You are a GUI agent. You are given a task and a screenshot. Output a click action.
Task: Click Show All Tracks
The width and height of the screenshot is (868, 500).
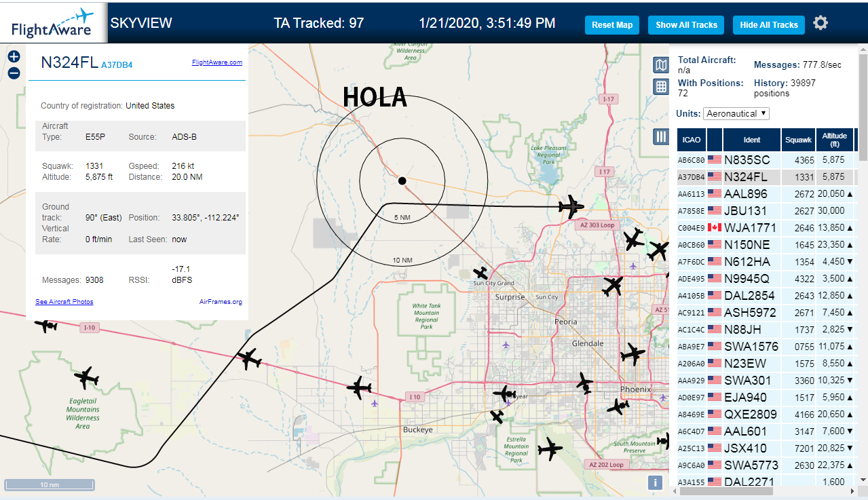click(x=686, y=24)
